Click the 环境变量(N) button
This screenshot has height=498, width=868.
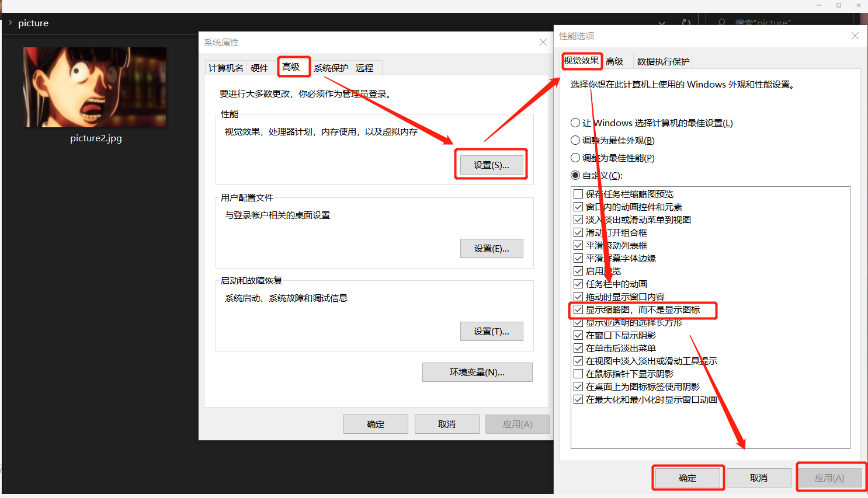click(477, 372)
